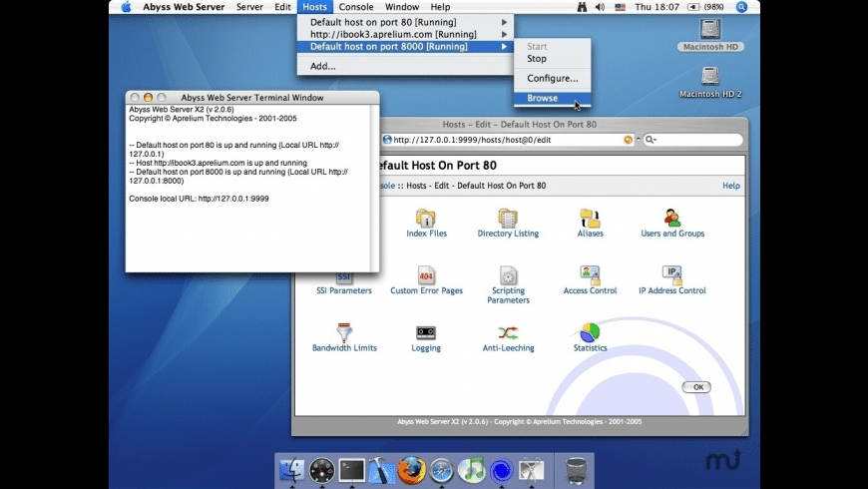
Task: Click the clock in menu bar
Action: (x=656, y=7)
